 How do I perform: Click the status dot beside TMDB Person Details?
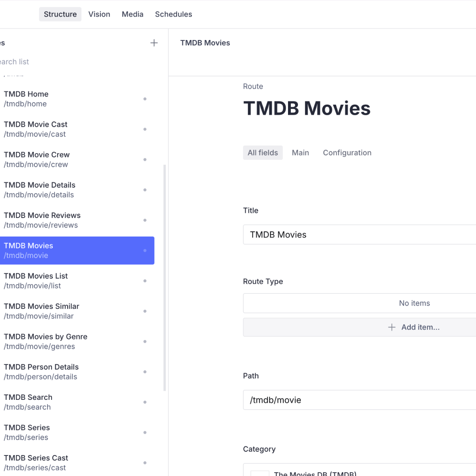coord(145,372)
